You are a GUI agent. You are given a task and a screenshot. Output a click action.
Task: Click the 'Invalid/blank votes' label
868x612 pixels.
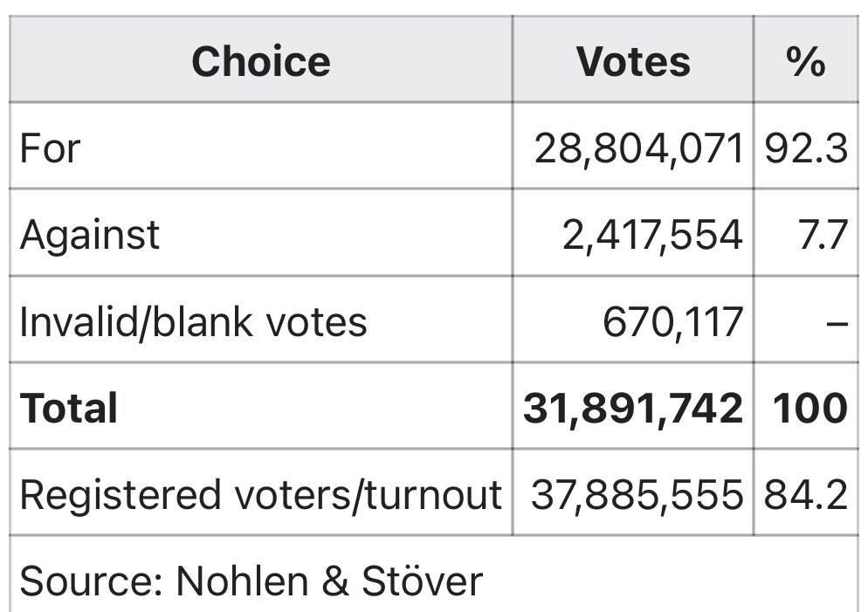(x=193, y=320)
